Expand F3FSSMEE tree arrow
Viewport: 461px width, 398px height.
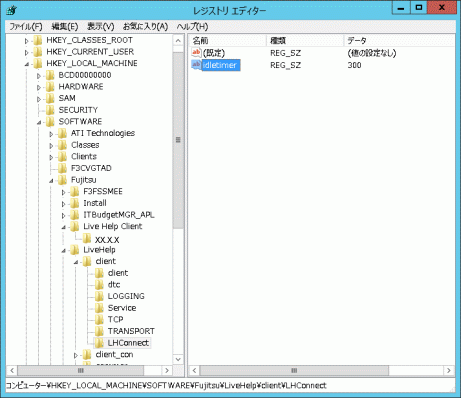point(63,193)
